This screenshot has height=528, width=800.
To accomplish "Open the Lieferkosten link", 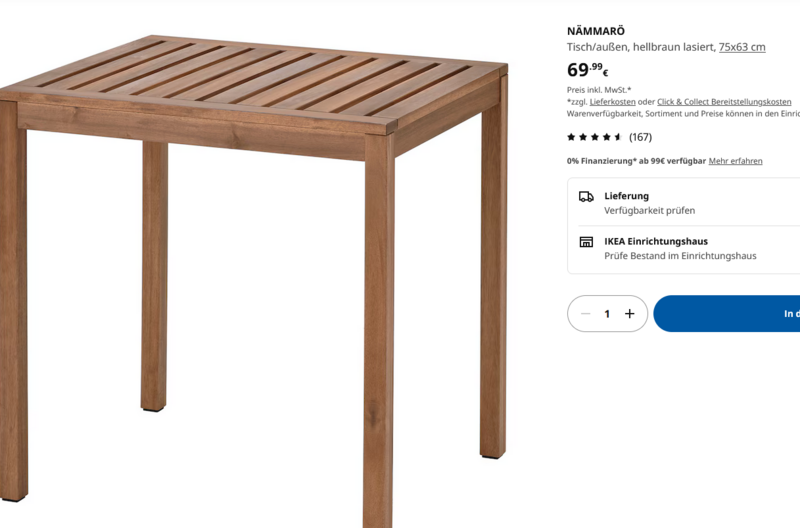I will (x=612, y=102).
